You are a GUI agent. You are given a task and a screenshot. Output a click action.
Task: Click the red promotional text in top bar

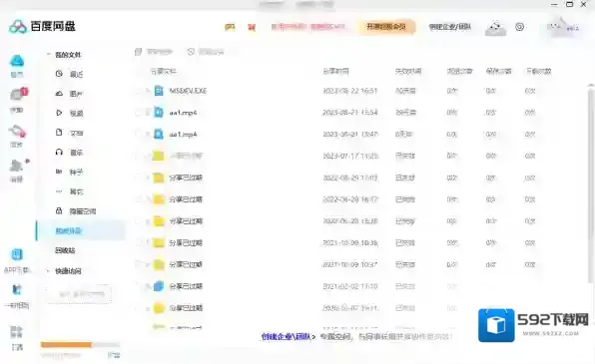click(308, 27)
